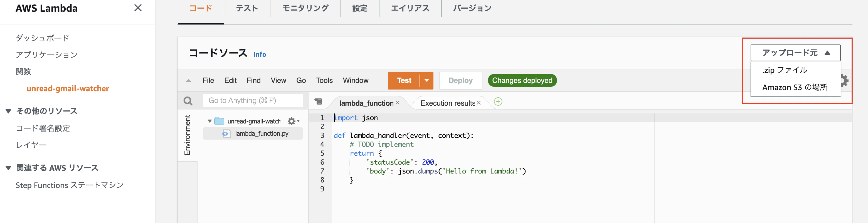
Task: Close the Execution results tab
Action: (479, 103)
